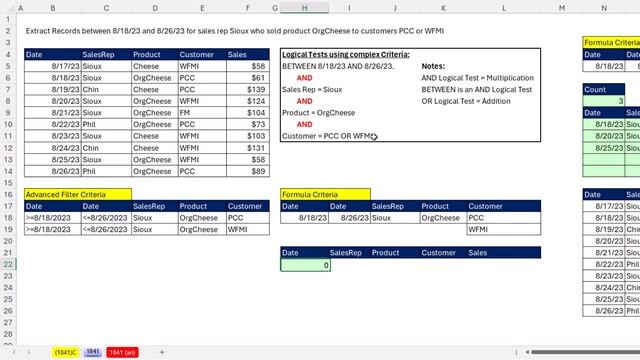This screenshot has height=360, width=640.
Task: Click the 'Customer = PCC OR WFMI' line
Action: 328,136
